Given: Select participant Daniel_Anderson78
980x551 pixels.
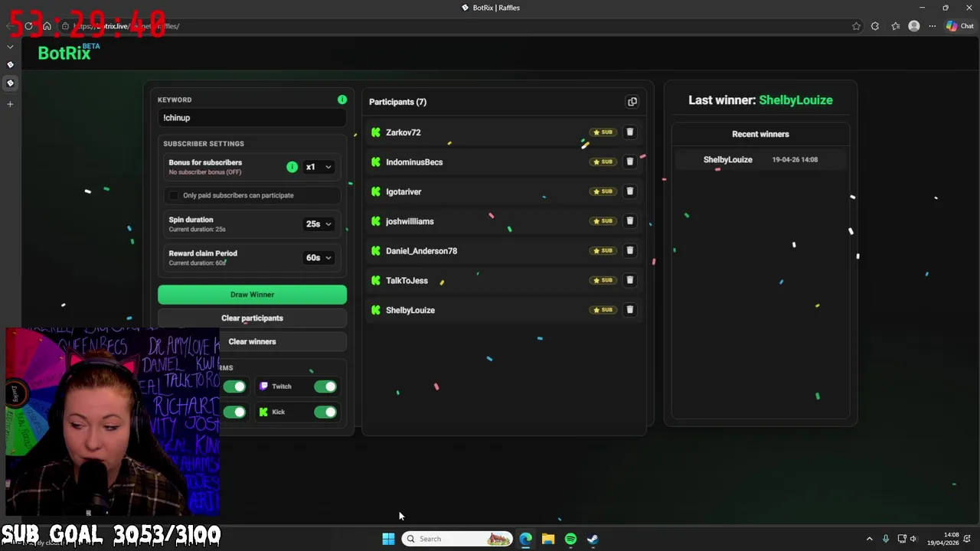Looking at the screenshot, I should (421, 251).
